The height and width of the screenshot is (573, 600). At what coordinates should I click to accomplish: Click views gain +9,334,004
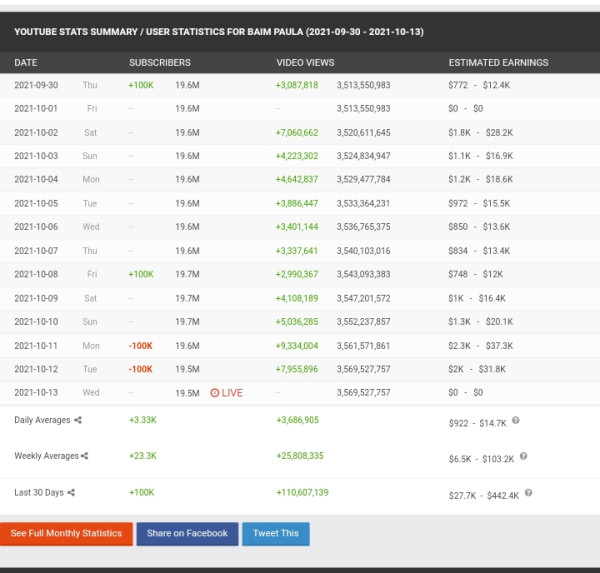click(297, 346)
